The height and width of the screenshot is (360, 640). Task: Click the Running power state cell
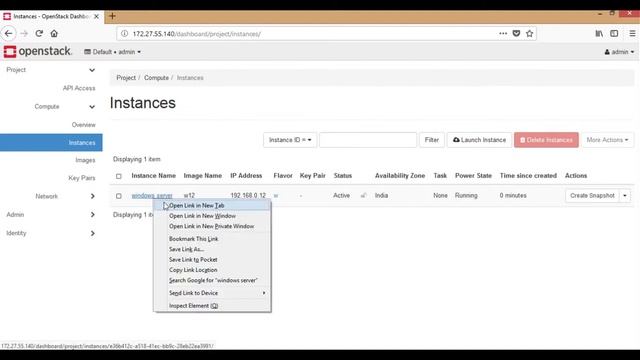click(x=466, y=196)
